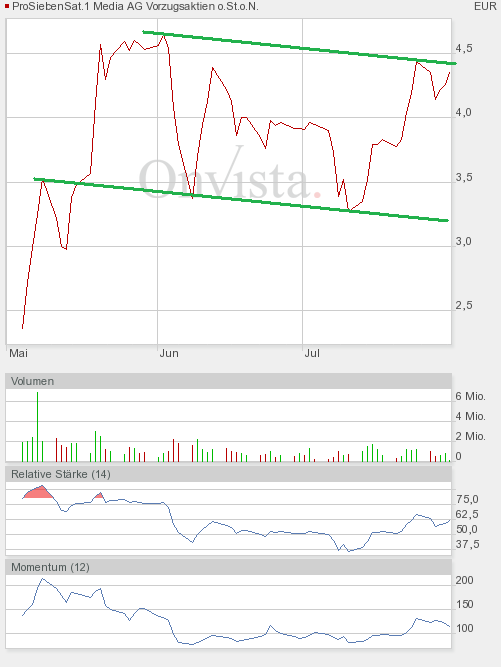Click the 4,0 price axis label
Screen dimensions: 501x667
464,113
